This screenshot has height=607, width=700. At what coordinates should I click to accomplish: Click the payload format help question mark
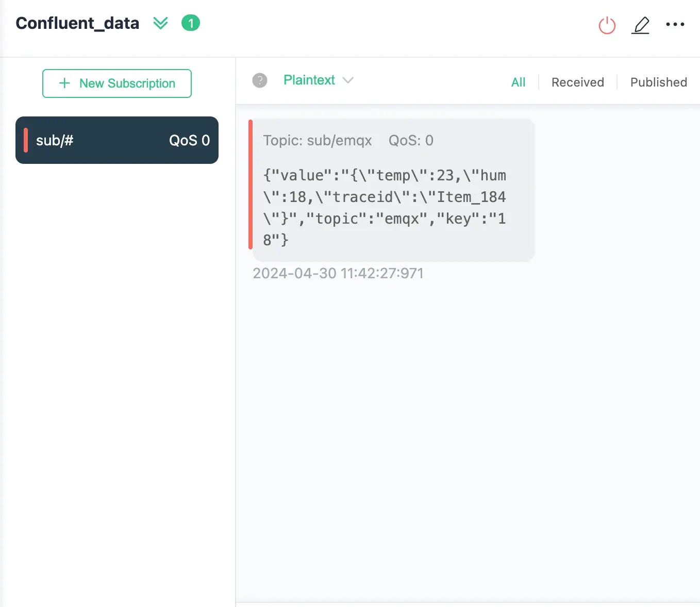(260, 80)
